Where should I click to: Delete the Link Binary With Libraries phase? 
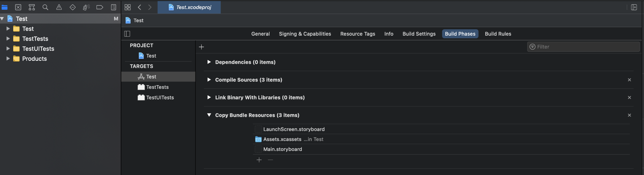point(629,97)
